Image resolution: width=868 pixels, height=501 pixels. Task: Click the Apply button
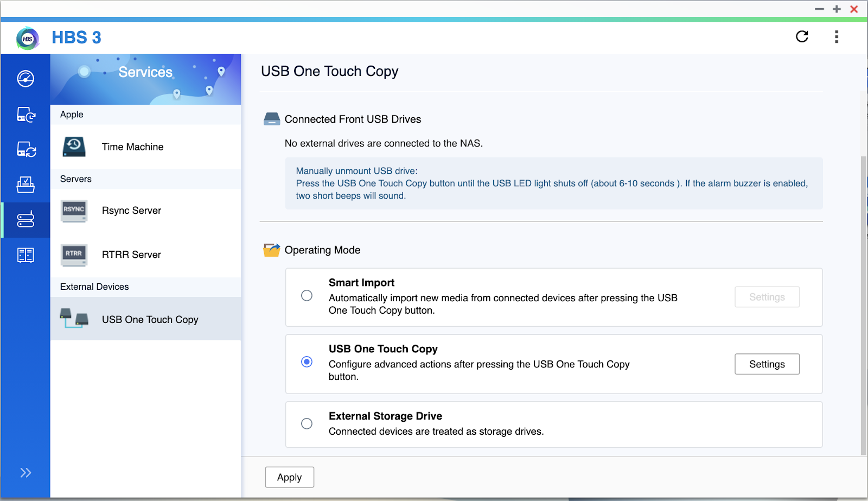[289, 477]
